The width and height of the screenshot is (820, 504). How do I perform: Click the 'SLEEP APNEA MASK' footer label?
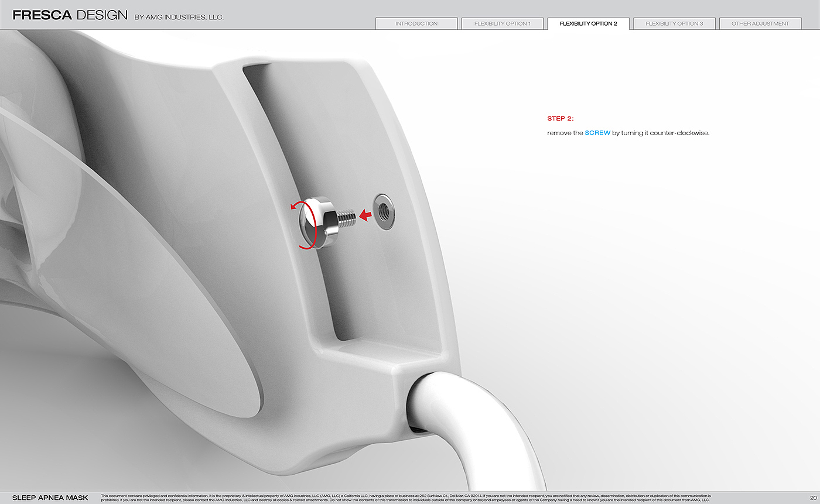pos(50,498)
